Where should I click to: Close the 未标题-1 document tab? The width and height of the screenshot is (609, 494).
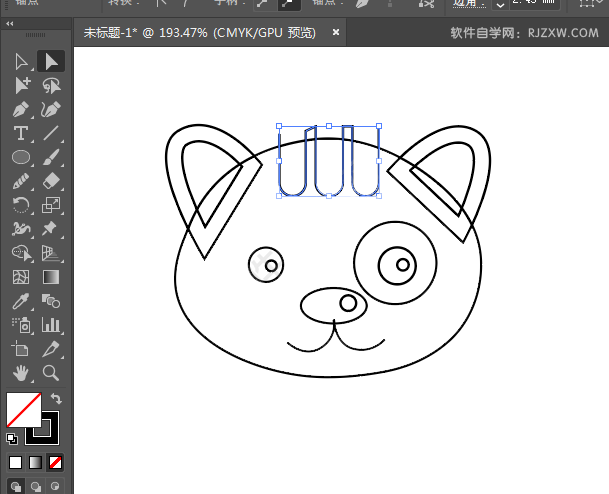(336, 33)
